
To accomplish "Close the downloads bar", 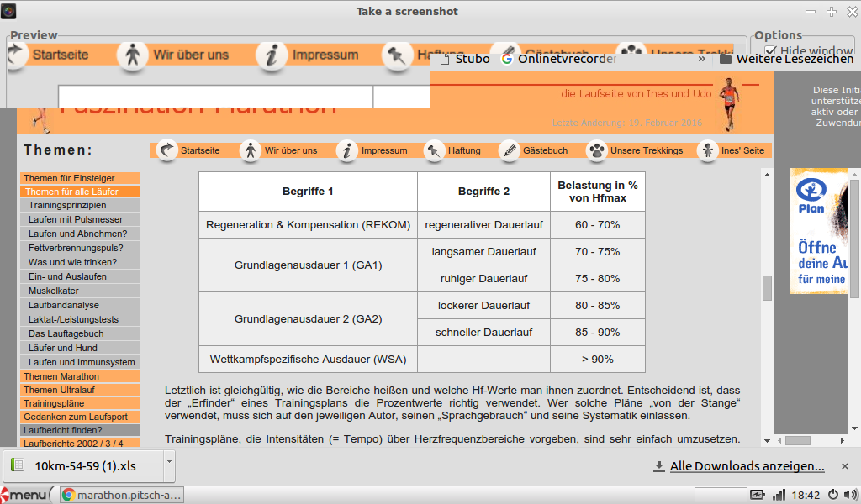I will pyautogui.click(x=845, y=466).
